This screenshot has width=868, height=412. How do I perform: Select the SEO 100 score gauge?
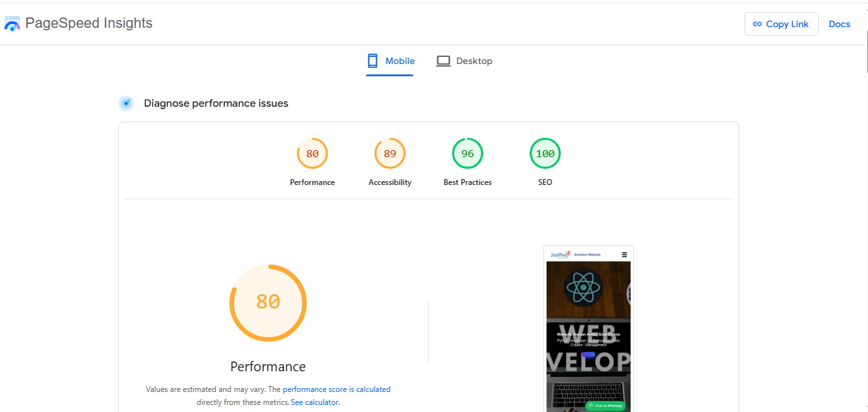tap(545, 154)
